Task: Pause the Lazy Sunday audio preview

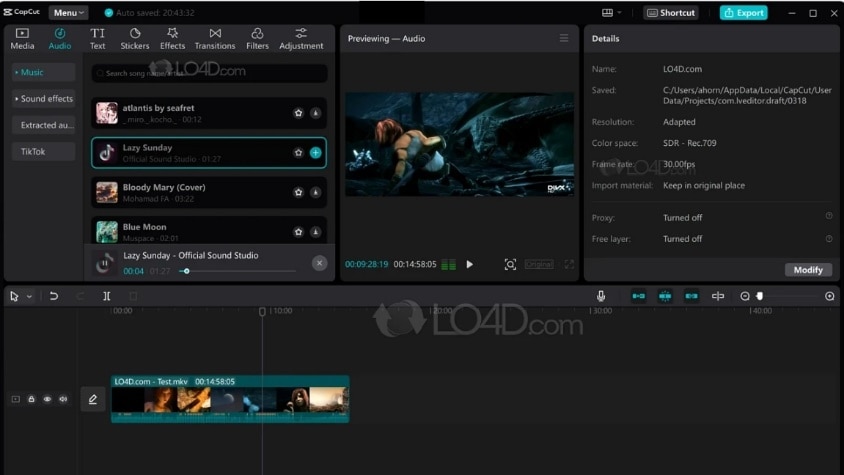Action: tap(104, 263)
